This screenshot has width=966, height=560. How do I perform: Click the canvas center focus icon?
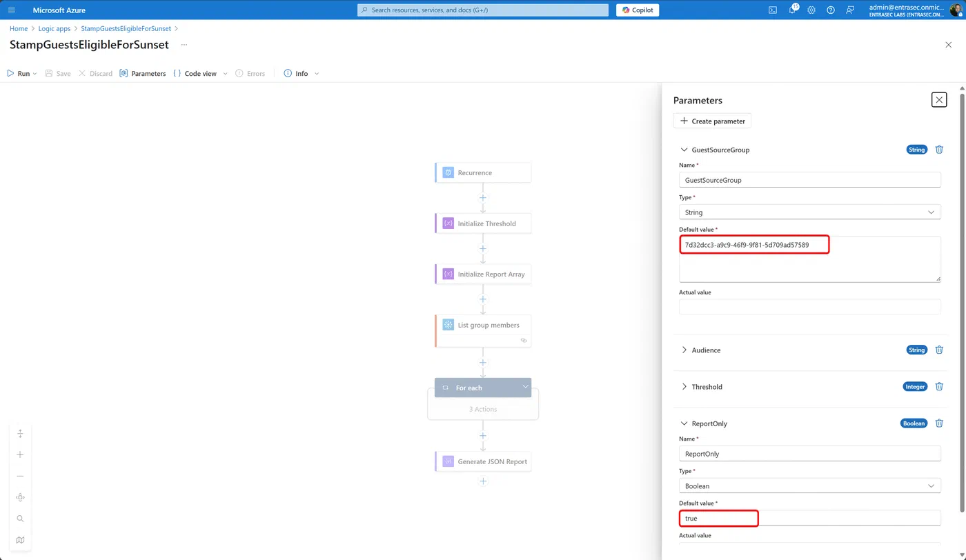pos(20,498)
